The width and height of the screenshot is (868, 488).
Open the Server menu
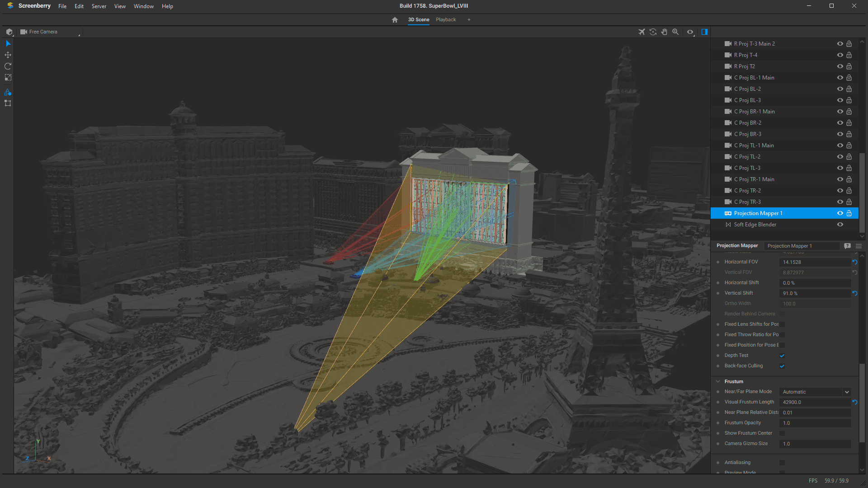pos(99,6)
